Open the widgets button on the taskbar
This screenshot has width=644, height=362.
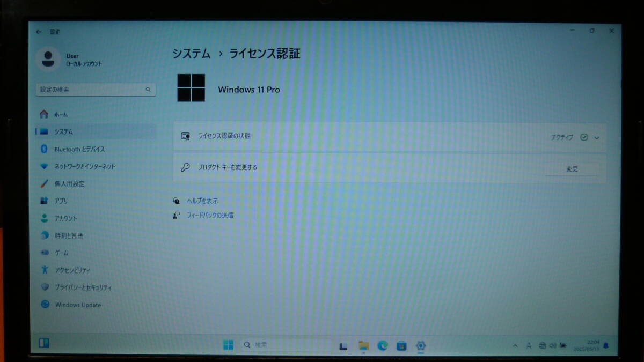point(44,343)
